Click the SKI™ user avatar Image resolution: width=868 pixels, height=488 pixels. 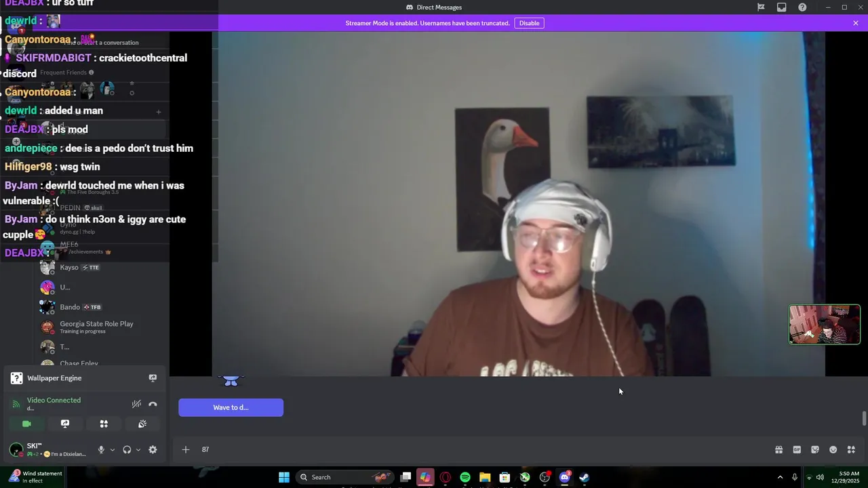click(16, 449)
